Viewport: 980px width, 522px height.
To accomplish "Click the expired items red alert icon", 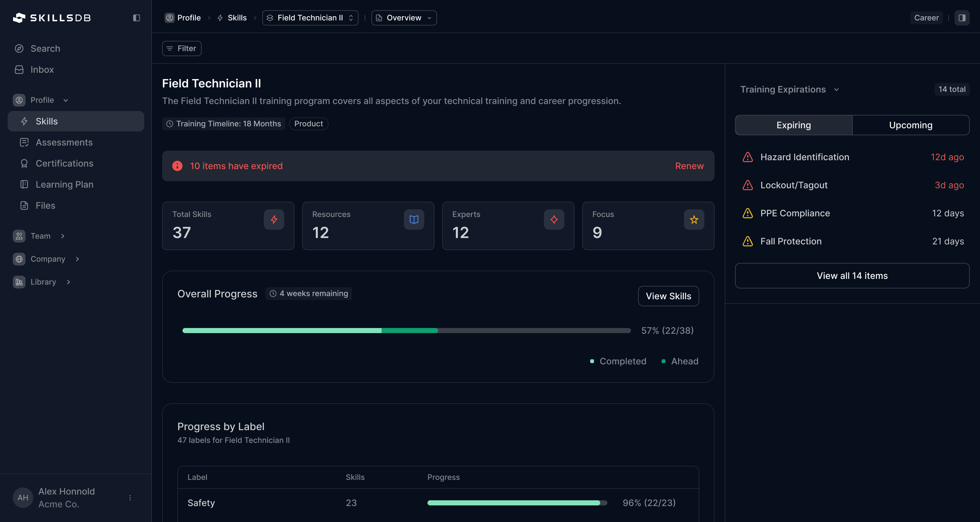I will (177, 166).
